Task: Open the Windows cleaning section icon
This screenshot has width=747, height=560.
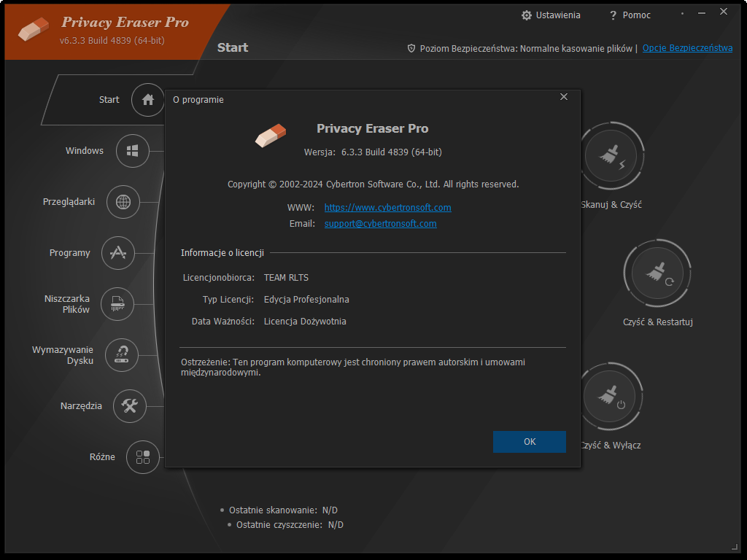Action: tap(133, 151)
